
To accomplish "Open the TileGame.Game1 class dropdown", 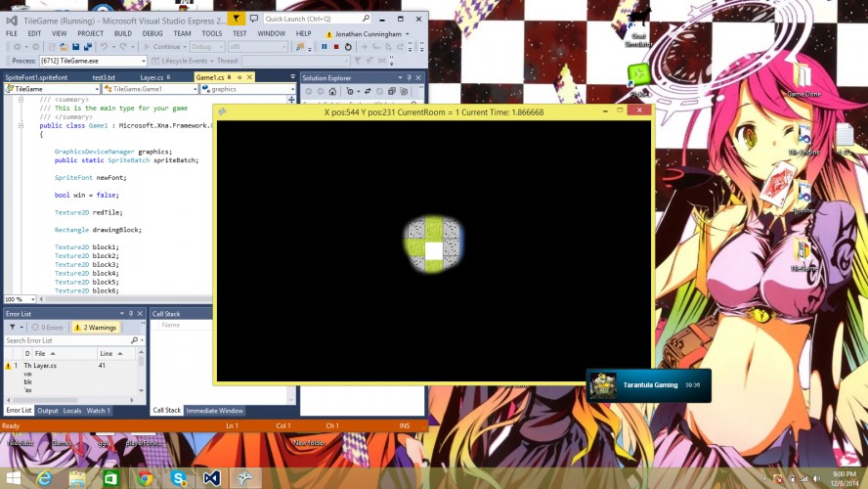I will (x=195, y=89).
